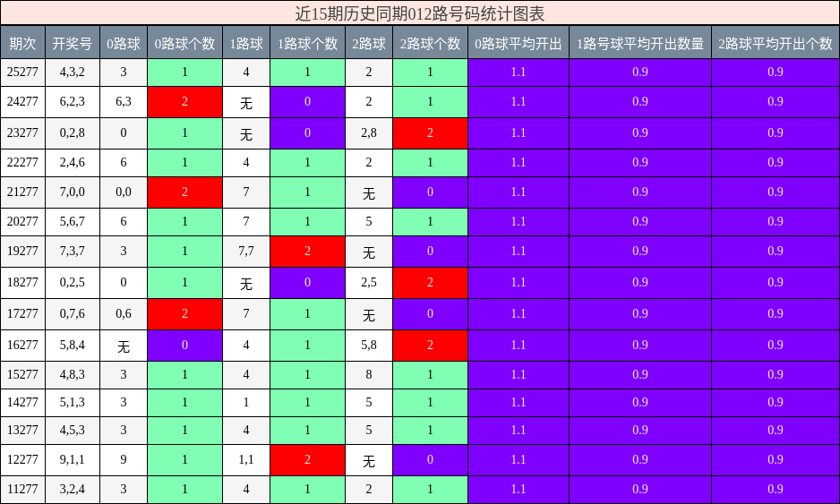Screen dimensions: 840x504
Task: Click draw result 4,5,3
Action: 73,430
